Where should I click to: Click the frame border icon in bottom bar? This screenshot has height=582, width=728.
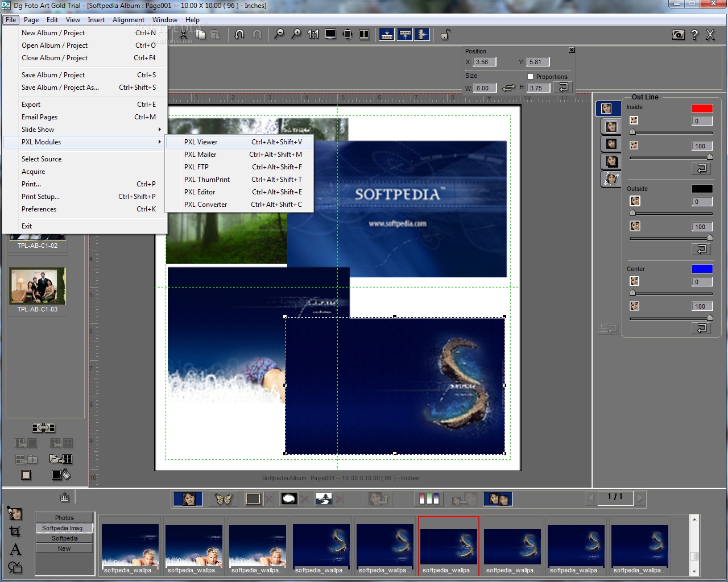click(x=253, y=499)
